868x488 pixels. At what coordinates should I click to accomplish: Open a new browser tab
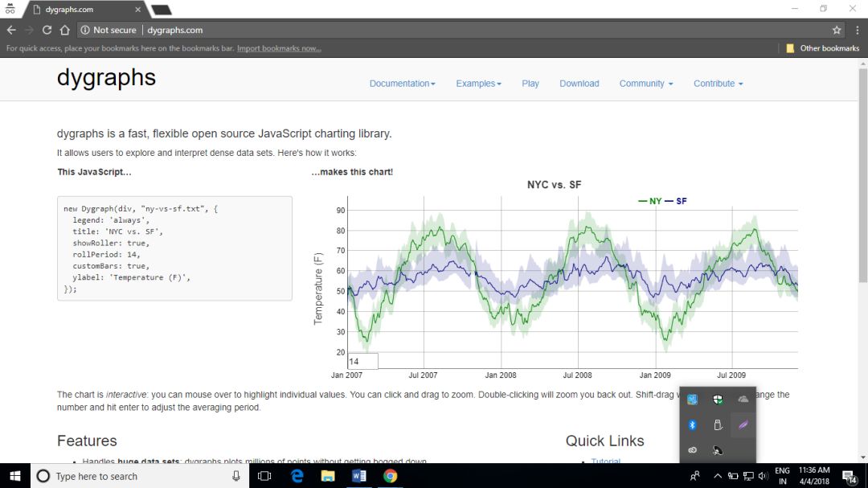[x=161, y=10]
